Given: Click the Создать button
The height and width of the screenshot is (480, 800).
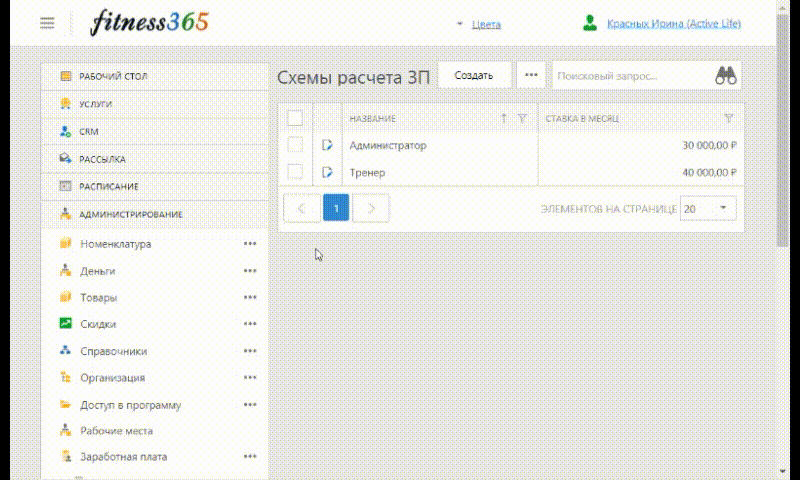Looking at the screenshot, I should coord(474,75).
